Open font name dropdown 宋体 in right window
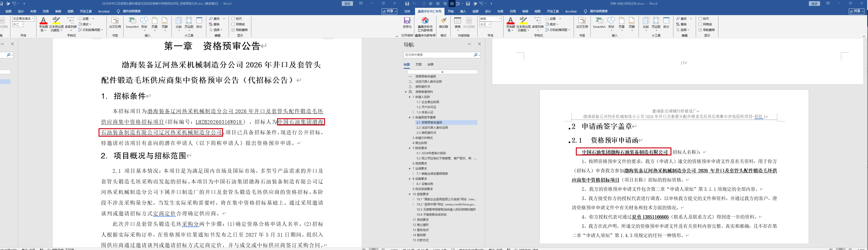Image resolution: width=868 pixels, height=250 pixels. [500, 19]
